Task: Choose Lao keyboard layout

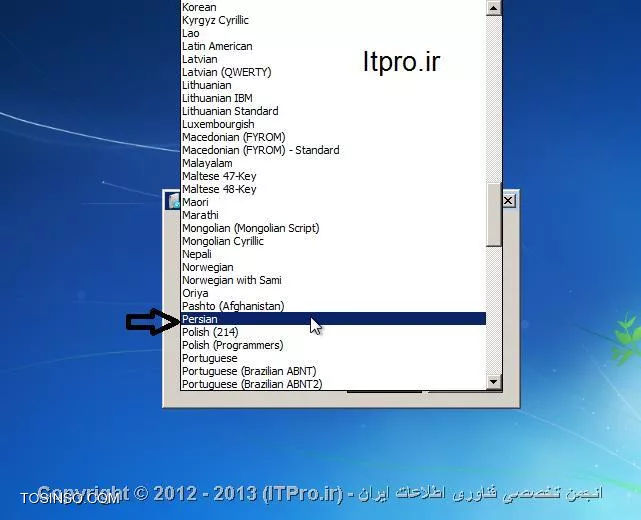Action: [333, 33]
